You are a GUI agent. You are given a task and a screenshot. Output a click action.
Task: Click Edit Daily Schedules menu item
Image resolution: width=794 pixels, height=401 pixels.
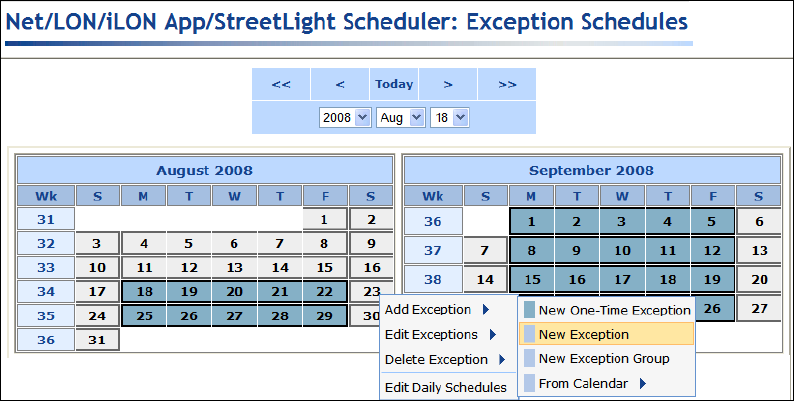[x=446, y=387]
